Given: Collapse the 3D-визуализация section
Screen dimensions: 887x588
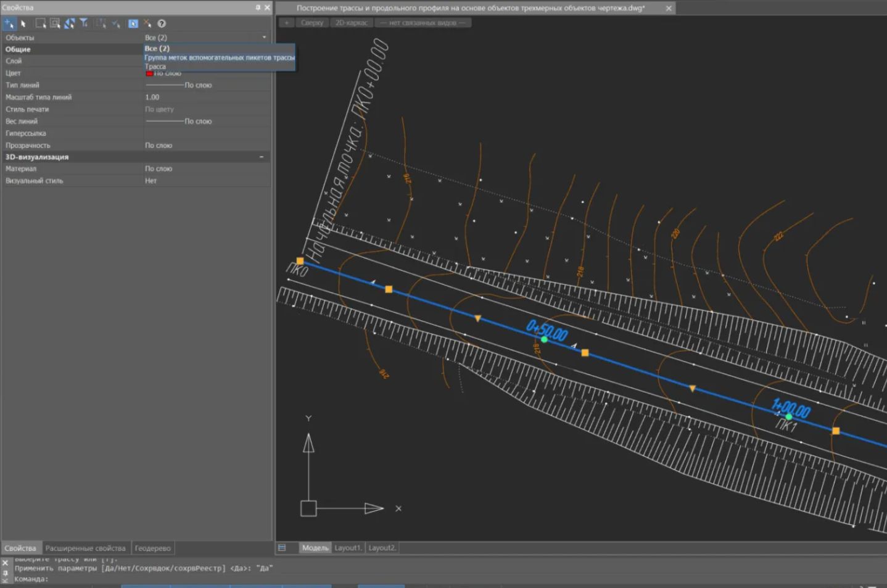Looking at the screenshot, I should pyautogui.click(x=262, y=157).
